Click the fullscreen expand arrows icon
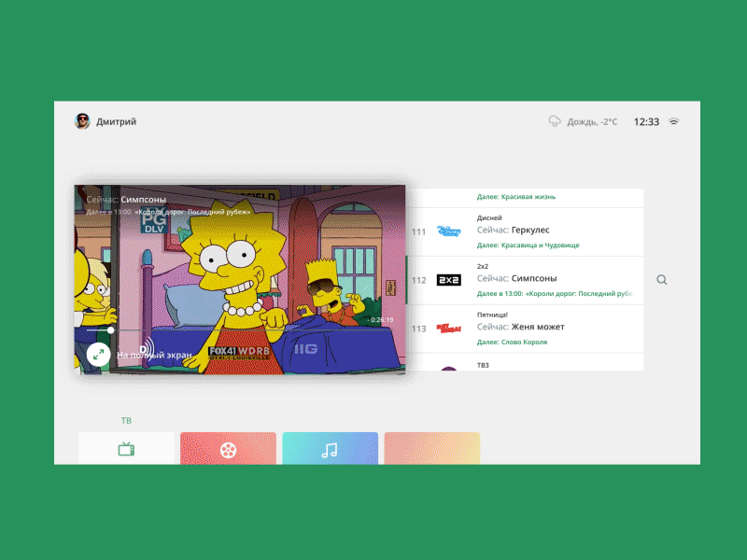Viewport: 747px width, 560px height. pos(98,354)
